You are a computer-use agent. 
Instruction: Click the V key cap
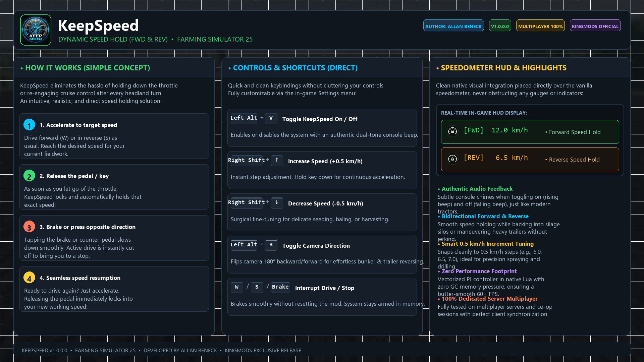(x=271, y=118)
